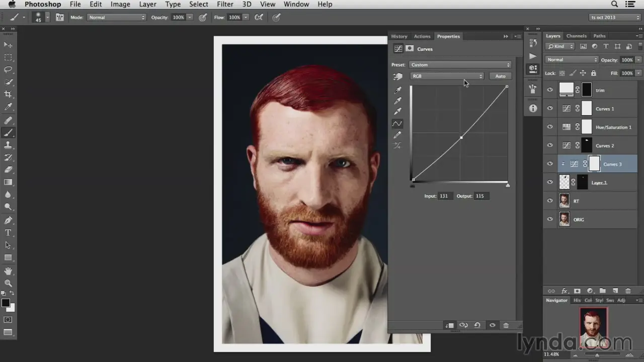
Task: Open the RGB channel dropdown
Action: [x=447, y=76]
